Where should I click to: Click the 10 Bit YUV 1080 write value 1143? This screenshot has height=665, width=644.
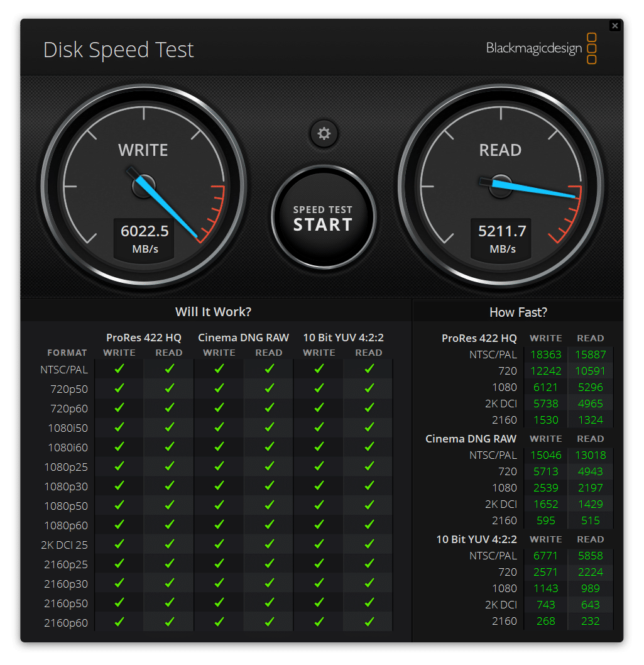(x=545, y=588)
